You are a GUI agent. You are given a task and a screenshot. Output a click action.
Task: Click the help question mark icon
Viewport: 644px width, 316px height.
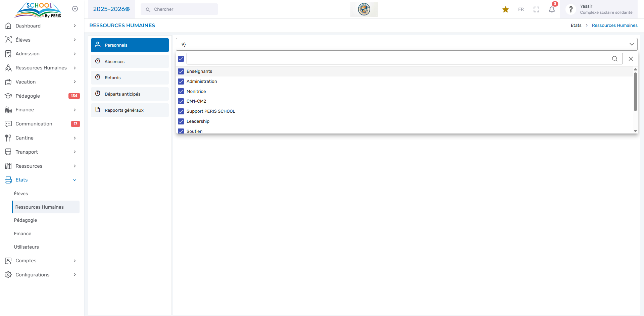571,9
